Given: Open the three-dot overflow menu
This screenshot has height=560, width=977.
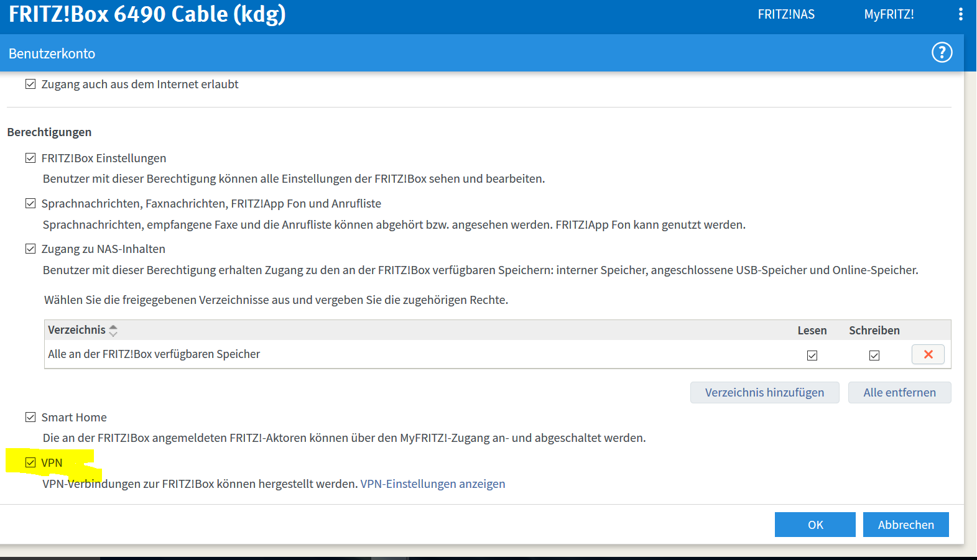Looking at the screenshot, I should coord(960,14).
